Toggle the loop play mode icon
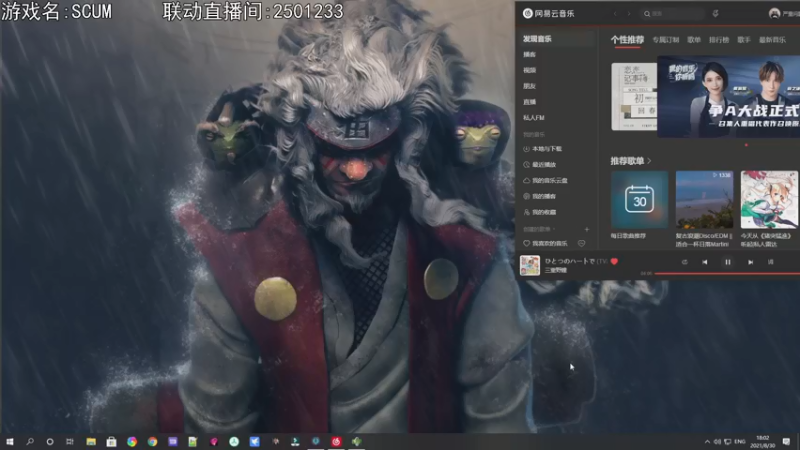The image size is (800, 450). point(685,262)
